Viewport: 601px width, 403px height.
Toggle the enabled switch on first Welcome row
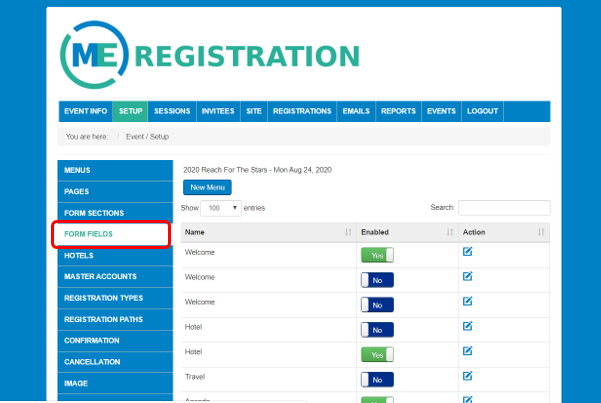377,255
